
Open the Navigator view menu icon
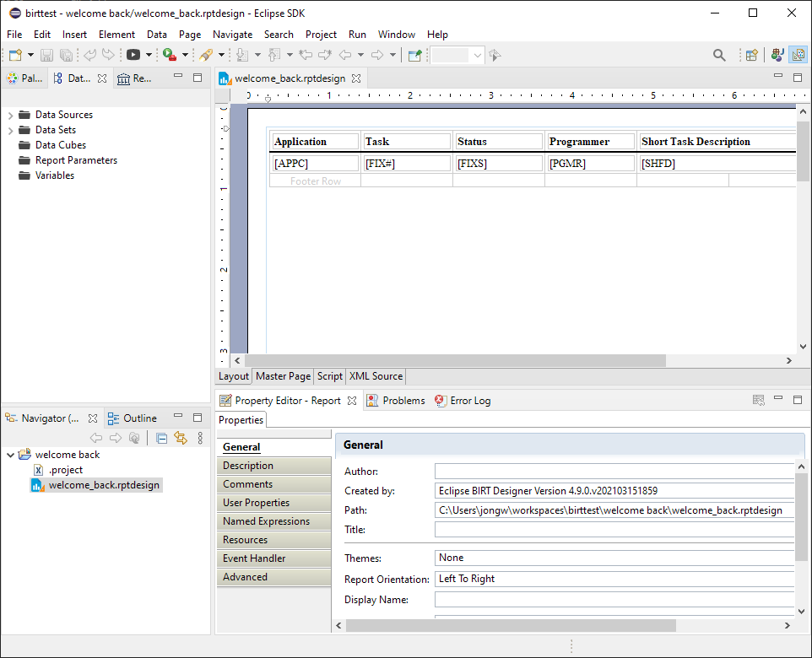pos(200,438)
